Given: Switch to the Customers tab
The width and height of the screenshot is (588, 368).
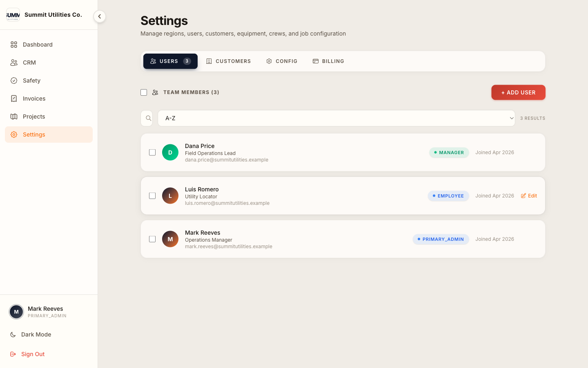Looking at the screenshot, I should pos(229,61).
